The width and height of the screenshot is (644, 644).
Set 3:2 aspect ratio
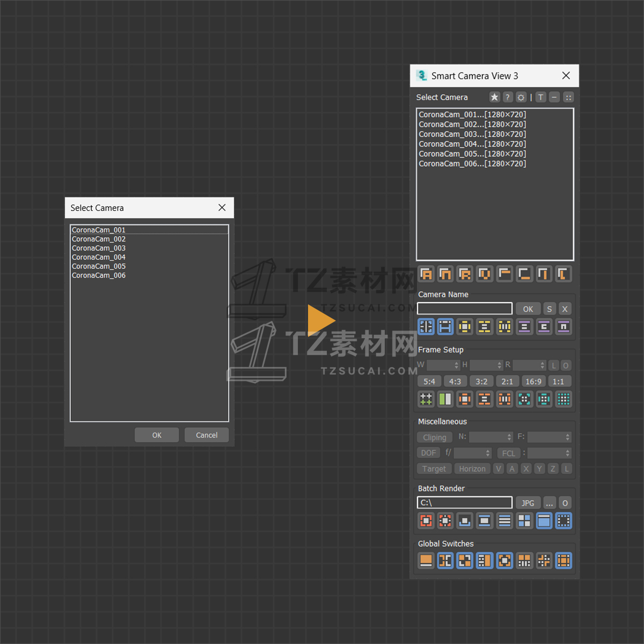[481, 382]
